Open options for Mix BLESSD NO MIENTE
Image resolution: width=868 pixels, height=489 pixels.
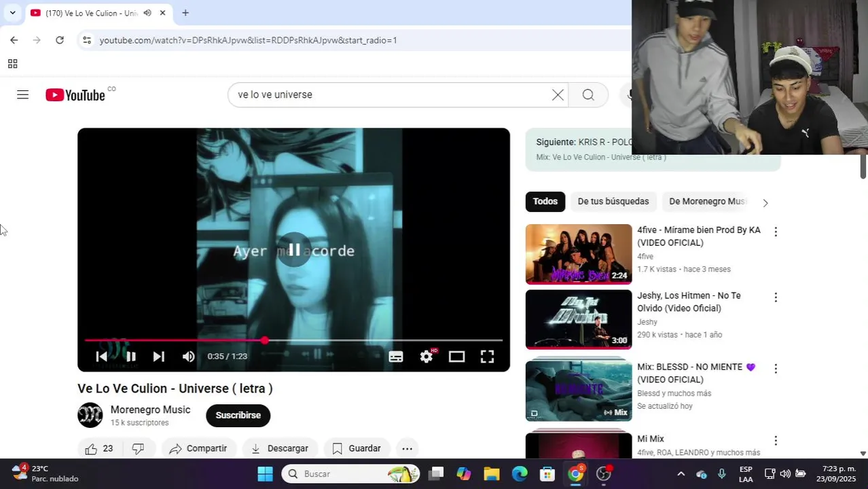click(x=776, y=369)
